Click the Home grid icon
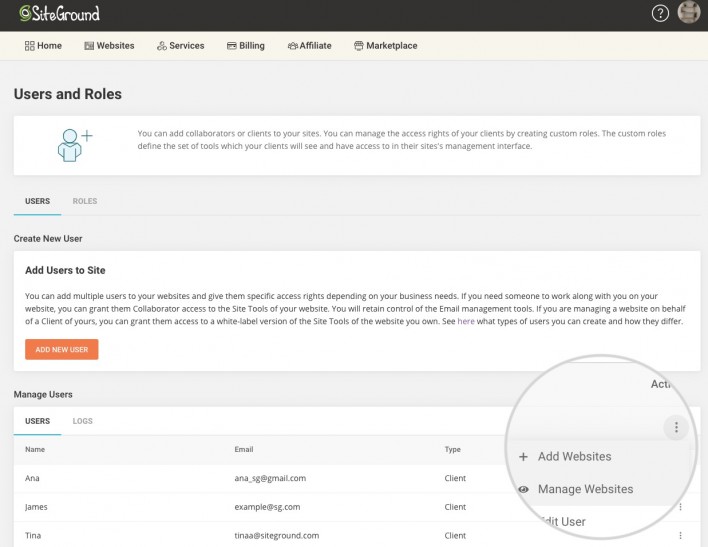The width and height of the screenshot is (708, 547). (29, 46)
